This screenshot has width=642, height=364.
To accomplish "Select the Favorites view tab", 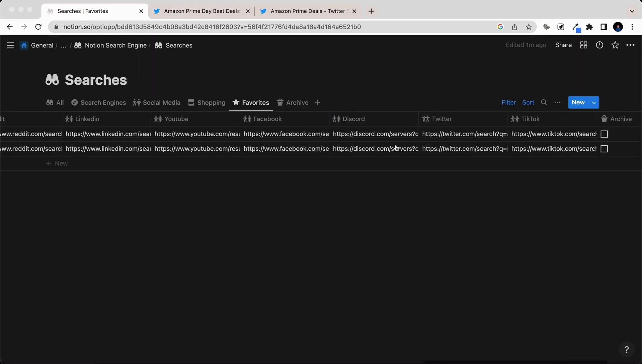I will tap(251, 103).
